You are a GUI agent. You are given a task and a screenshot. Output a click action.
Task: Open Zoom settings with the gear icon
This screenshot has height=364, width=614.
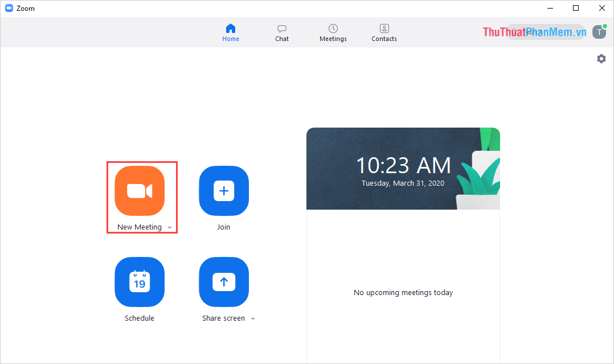[x=601, y=58]
